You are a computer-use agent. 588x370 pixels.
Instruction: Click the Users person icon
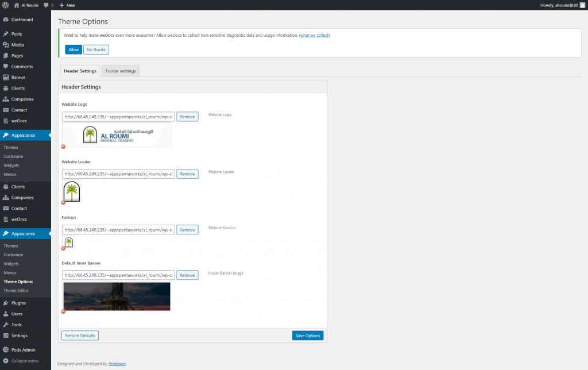coord(6,314)
